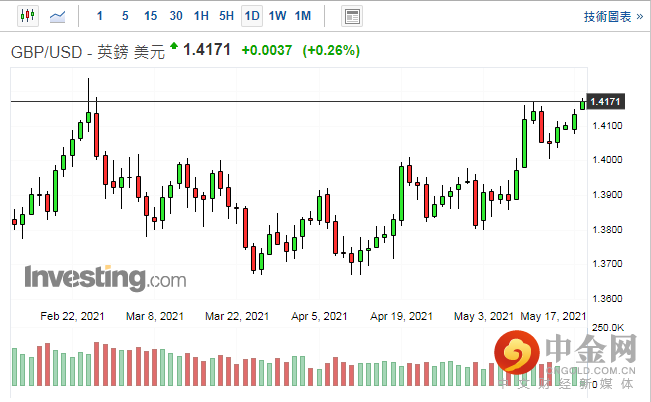Click the GBP/USD - 英鎊 美元 title
The height and width of the screenshot is (402, 651).
tap(88, 52)
